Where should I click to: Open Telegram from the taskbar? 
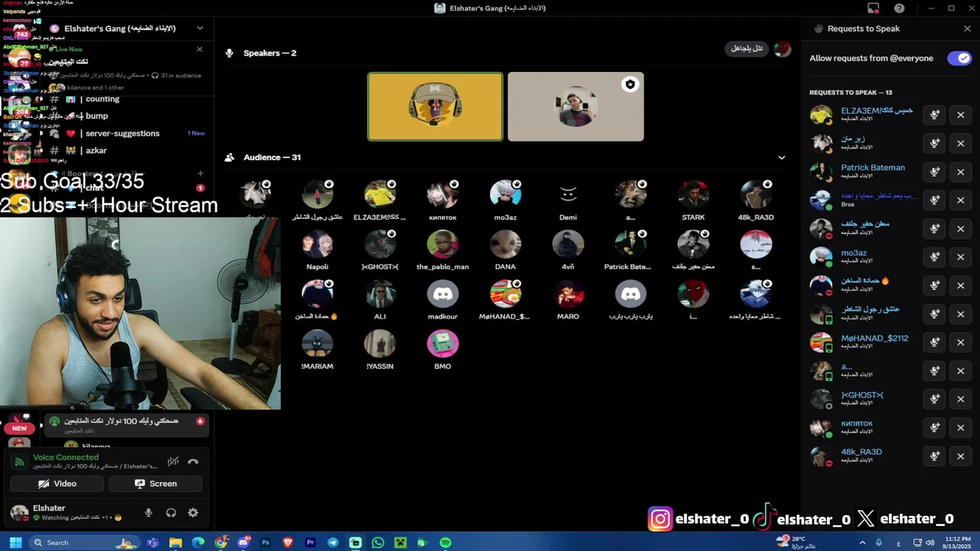333,543
